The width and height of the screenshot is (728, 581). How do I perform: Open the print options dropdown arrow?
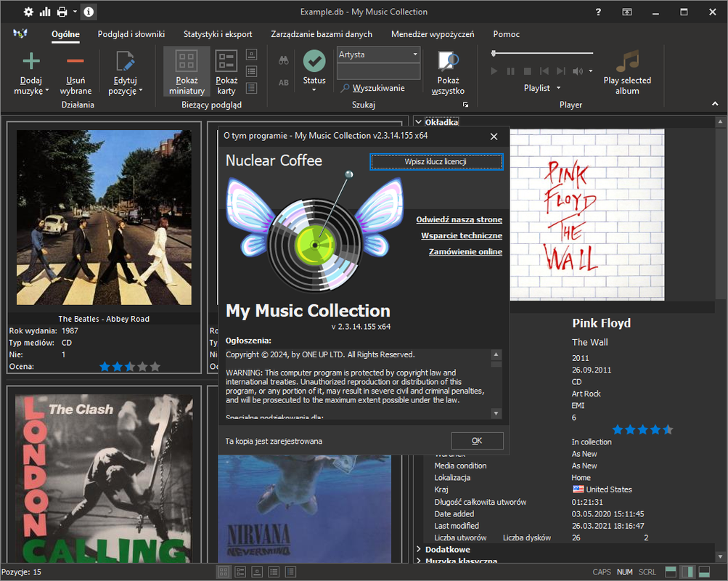(75, 12)
